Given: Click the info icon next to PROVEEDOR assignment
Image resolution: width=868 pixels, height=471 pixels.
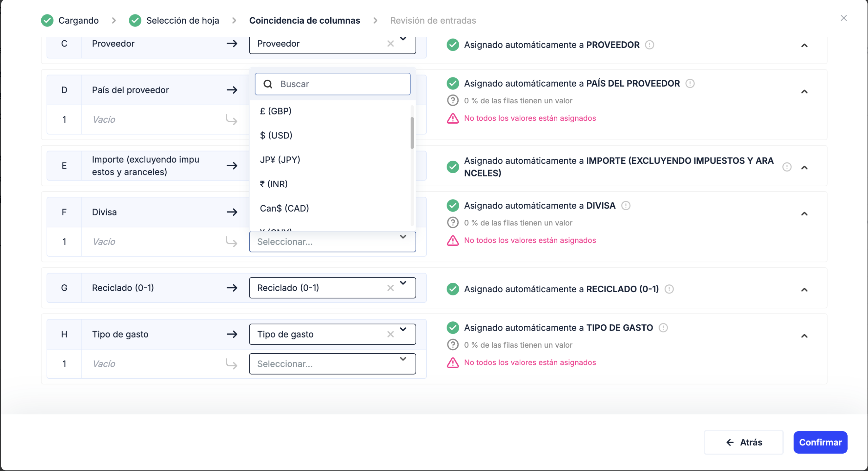Looking at the screenshot, I should 650,45.
